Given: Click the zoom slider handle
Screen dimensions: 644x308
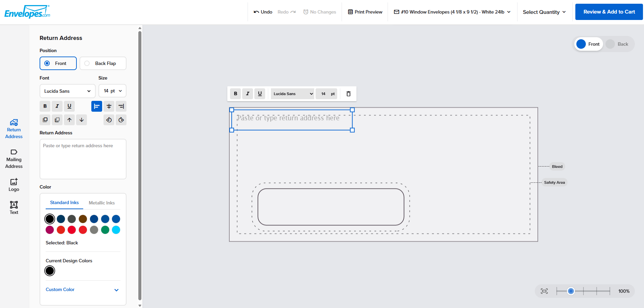Looking at the screenshot, I should pyautogui.click(x=571, y=291).
